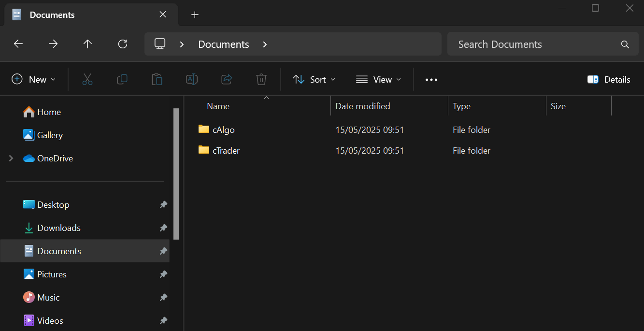This screenshot has width=644, height=331.
Task: Click the This PC monitor icon in address bar
Action: click(160, 44)
